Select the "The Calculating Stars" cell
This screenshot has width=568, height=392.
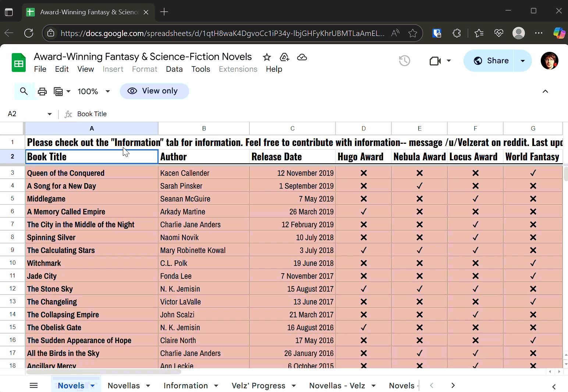coord(92,250)
